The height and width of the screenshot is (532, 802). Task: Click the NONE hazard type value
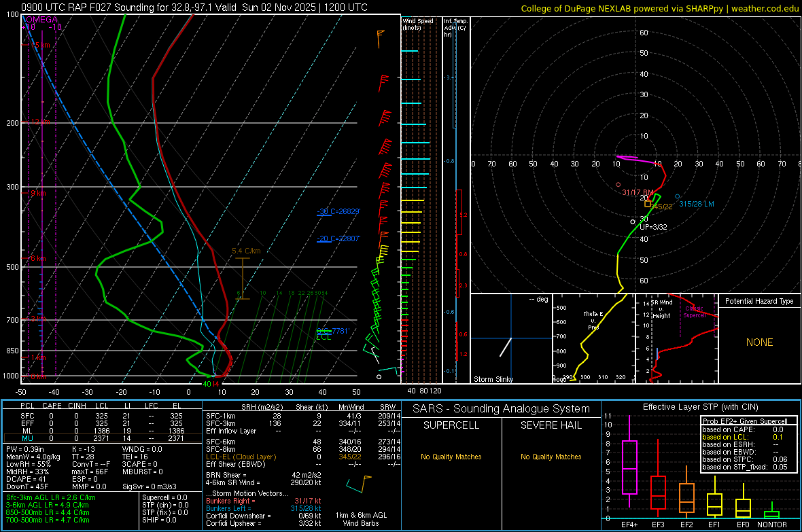click(x=760, y=342)
